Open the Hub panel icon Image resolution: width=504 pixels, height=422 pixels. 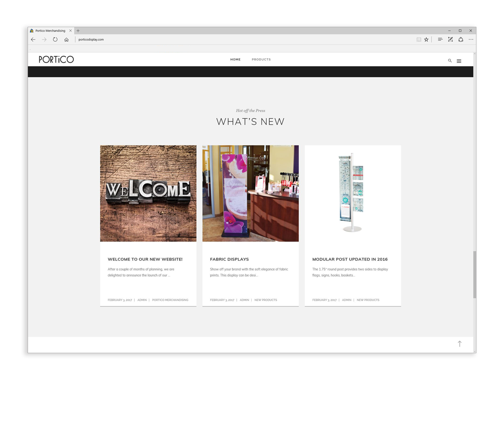pos(440,39)
